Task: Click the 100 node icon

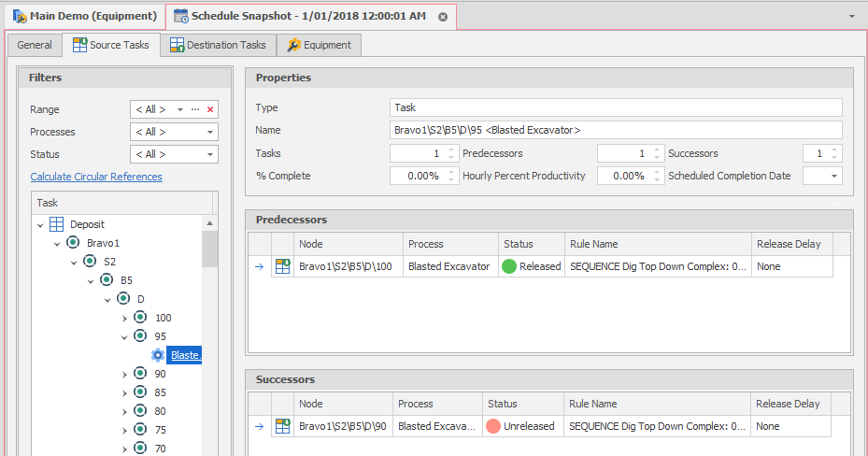Action: pos(140,317)
